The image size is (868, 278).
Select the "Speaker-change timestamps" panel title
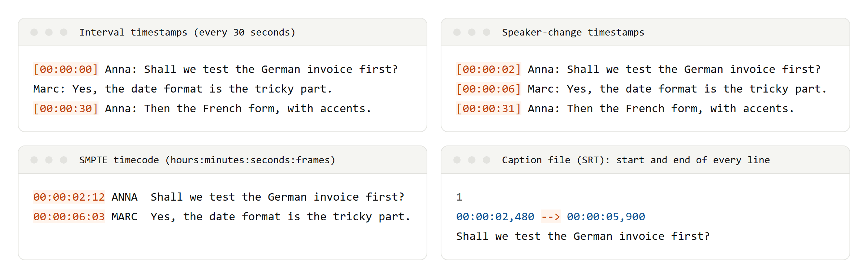(573, 33)
